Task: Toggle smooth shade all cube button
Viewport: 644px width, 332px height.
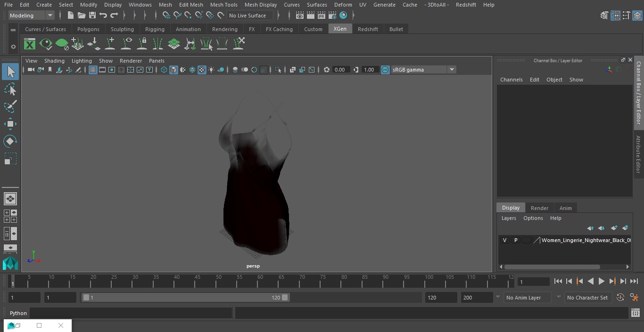Action: 173,70
